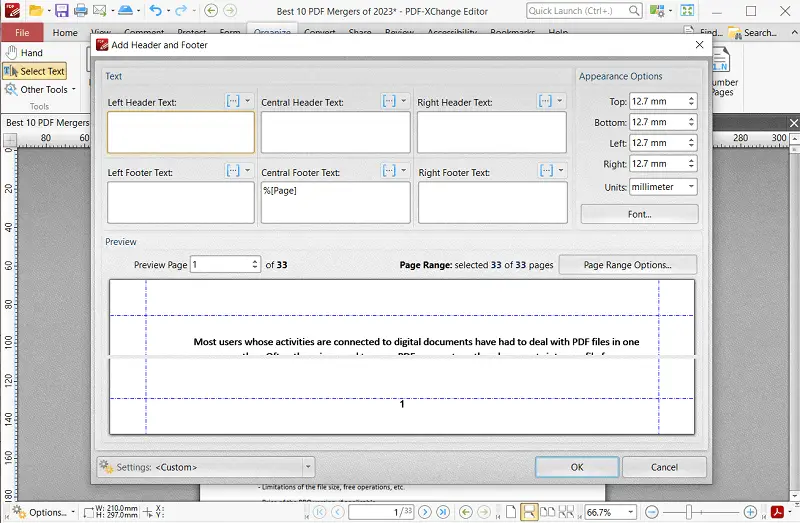The height and width of the screenshot is (523, 800).
Task: Close the Add Header and Footer dialog
Action: 699,45
